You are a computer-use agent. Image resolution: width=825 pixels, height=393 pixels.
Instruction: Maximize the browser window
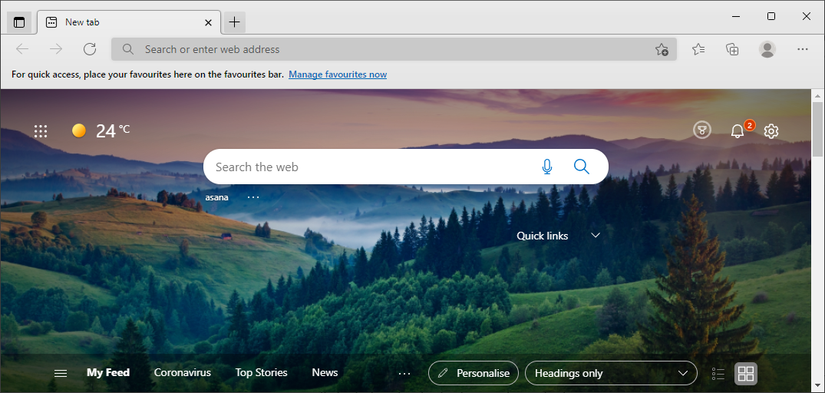(x=771, y=16)
